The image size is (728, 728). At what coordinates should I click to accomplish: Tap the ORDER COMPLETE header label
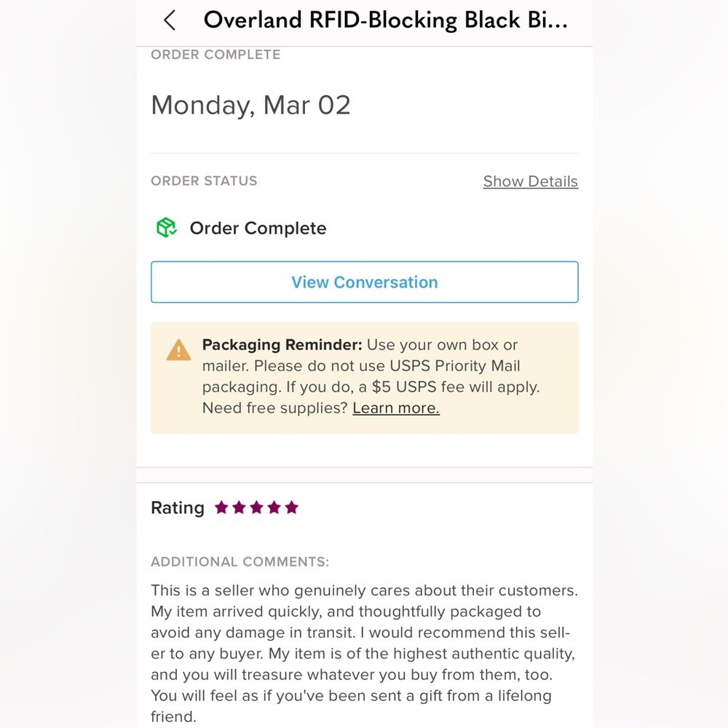point(215,54)
